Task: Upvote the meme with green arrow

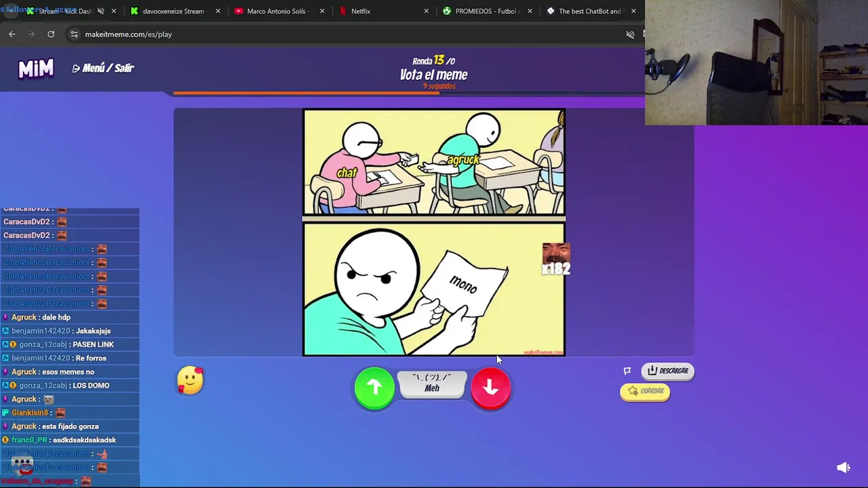Action: [374, 388]
